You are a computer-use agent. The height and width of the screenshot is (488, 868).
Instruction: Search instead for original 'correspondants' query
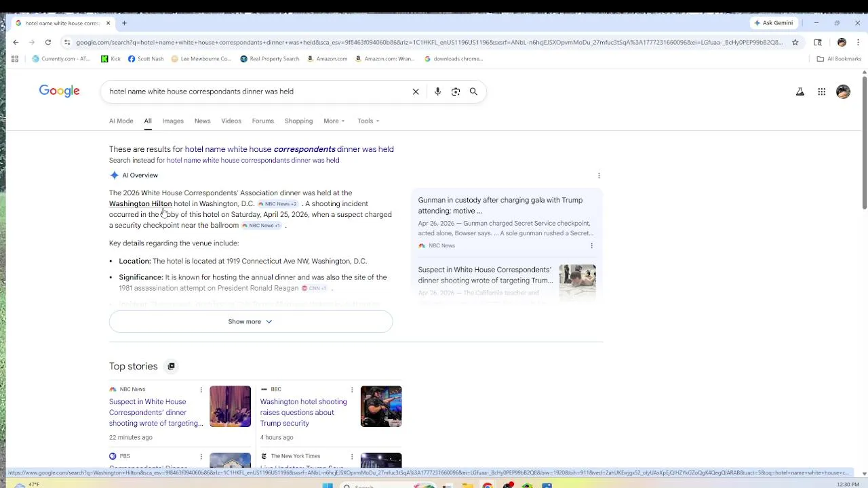253,161
